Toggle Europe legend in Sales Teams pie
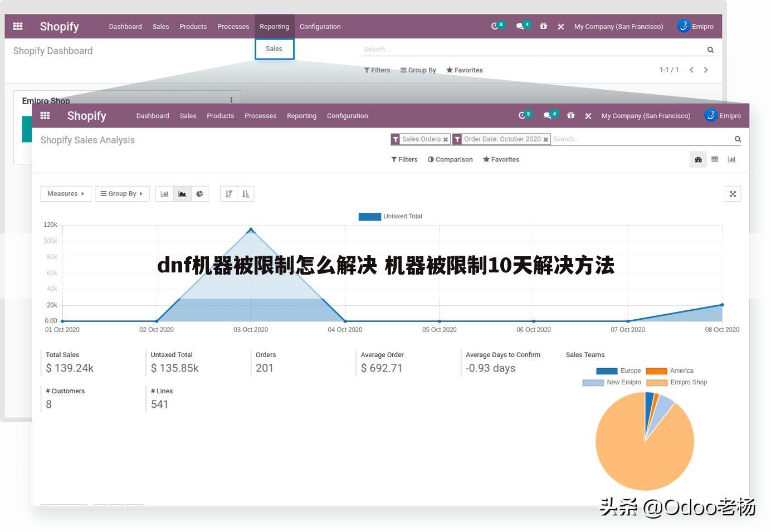 tap(618, 370)
